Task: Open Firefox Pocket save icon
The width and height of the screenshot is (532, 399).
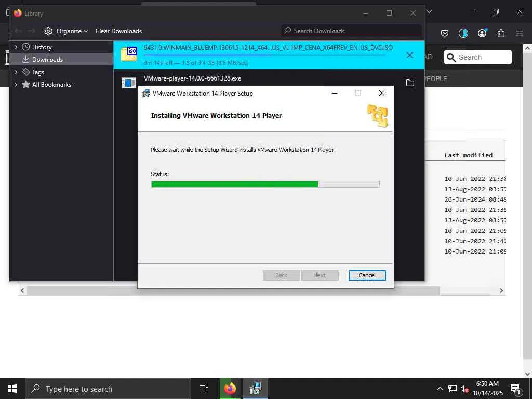Action: [x=445, y=33]
